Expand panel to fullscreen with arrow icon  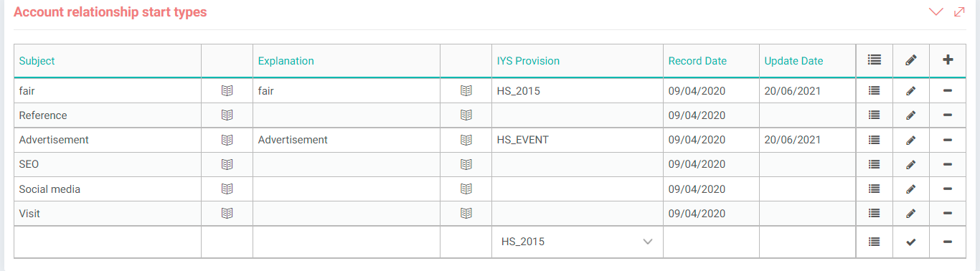[959, 12]
